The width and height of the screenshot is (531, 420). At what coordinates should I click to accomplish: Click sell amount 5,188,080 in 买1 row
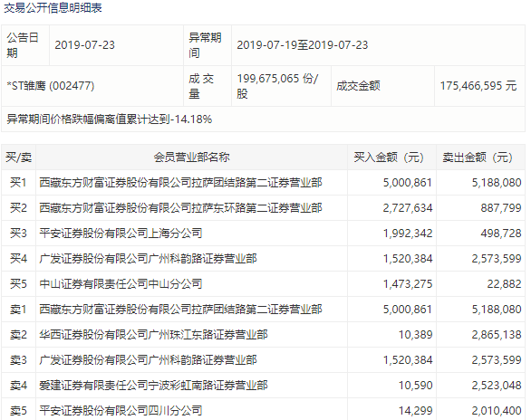tap(497, 183)
